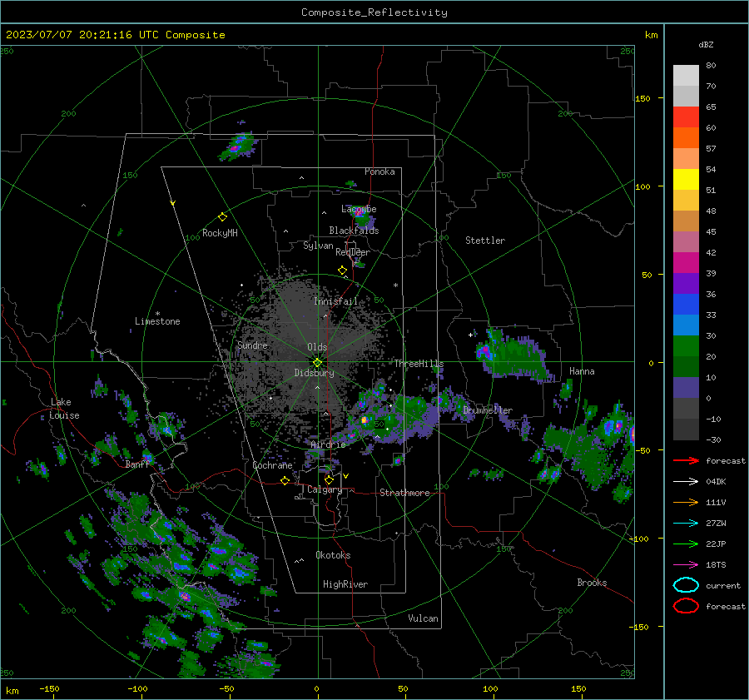Click the 2023/07/07 20:21:16 UTC timestamp
This screenshot has width=749, height=700.
[x=115, y=35]
